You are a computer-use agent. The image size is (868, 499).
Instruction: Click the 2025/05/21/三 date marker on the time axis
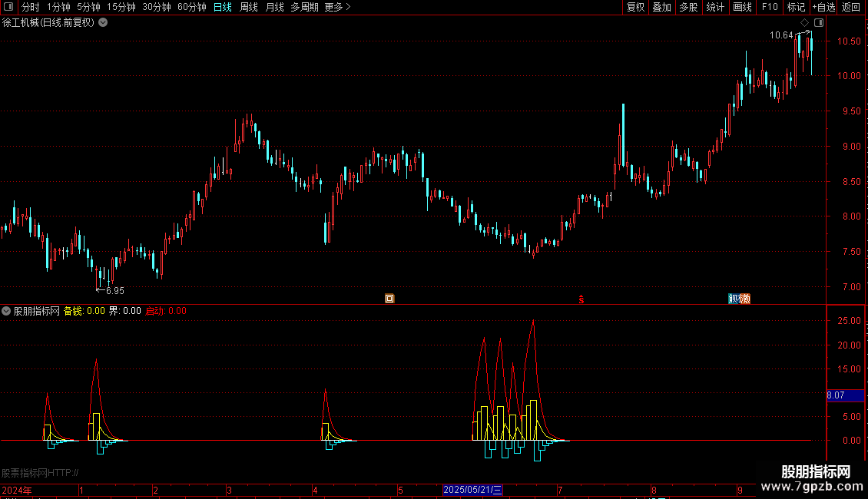[x=472, y=490]
